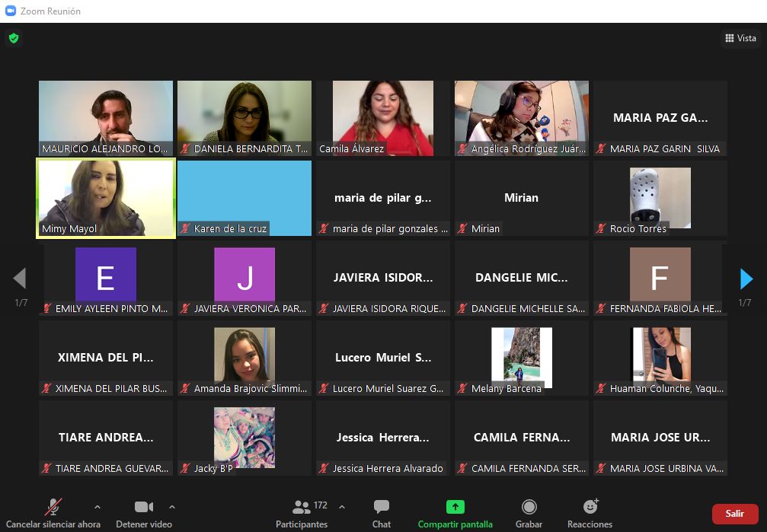Click the Compartir pantalla share icon
Screen dimensions: 767x532
click(x=455, y=508)
